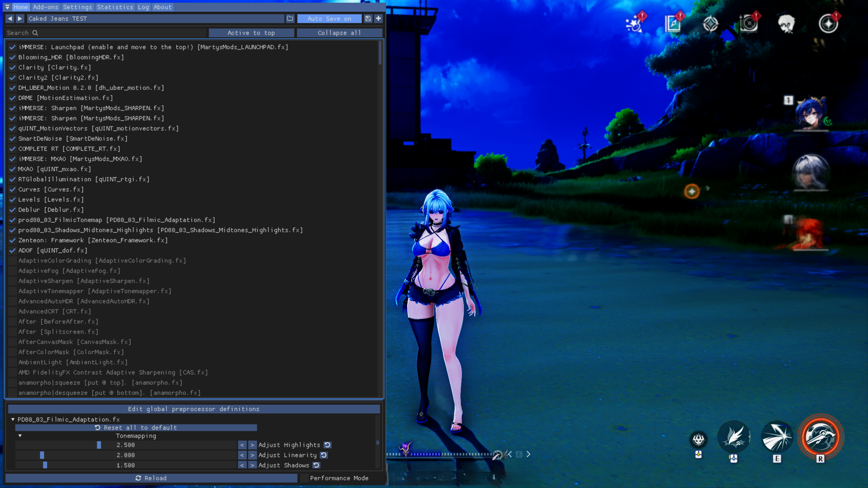This screenshot has height=488, width=868.
Task: Open the preset folder browser icon
Action: (x=290, y=19)
